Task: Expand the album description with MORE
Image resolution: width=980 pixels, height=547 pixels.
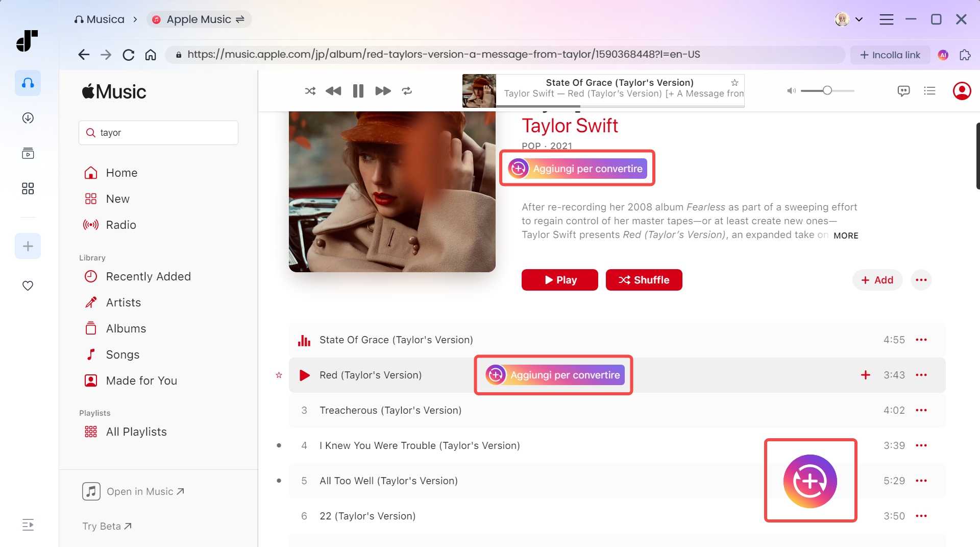Action: pyautogui.click(x=846, y=235)
